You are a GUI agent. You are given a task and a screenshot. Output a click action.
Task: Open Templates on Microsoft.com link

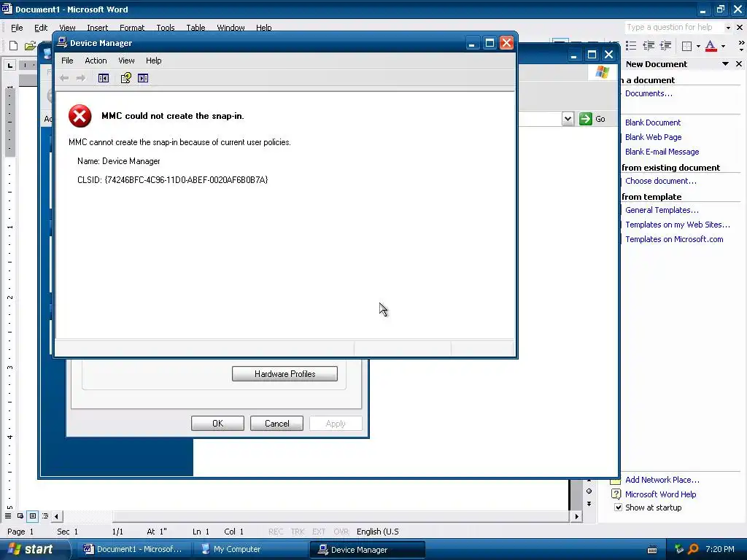[x=674, y=239]
